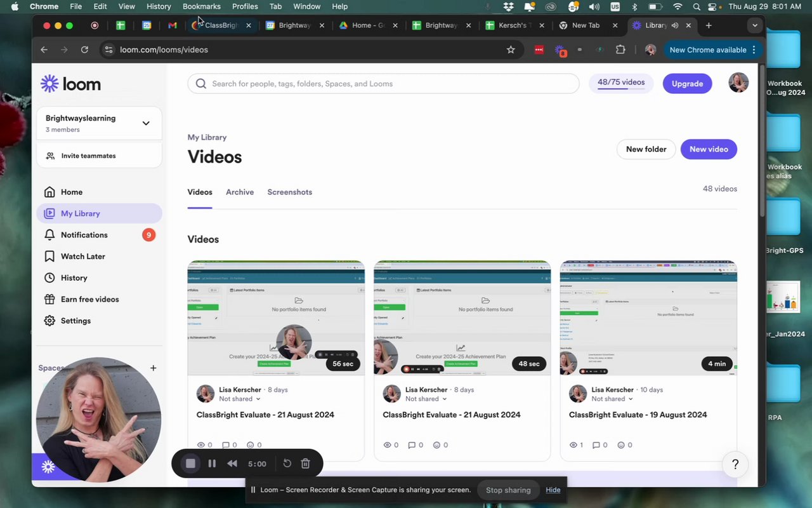The height and width of the screenshot is (508, 812).
Task: Expand the Brightwayslearning workspace switcher
Action: [99, 123]
